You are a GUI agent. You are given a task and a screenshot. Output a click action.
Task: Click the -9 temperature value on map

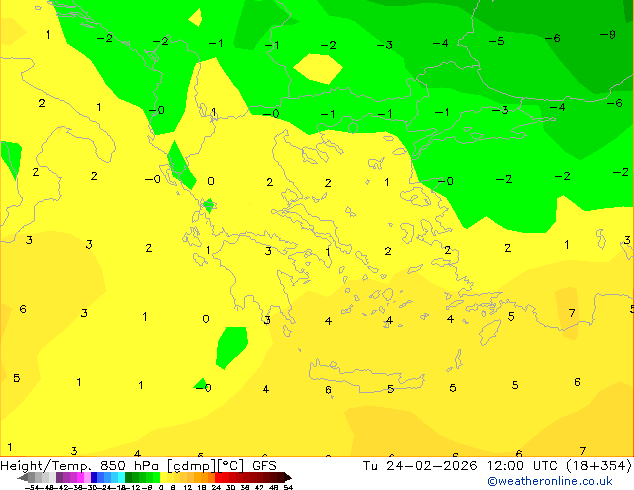[608, 35]
